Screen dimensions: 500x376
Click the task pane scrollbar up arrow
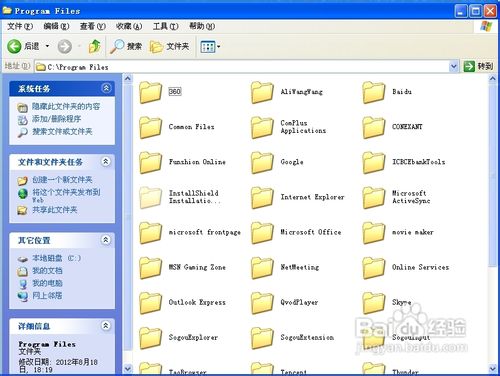(128, 79)
